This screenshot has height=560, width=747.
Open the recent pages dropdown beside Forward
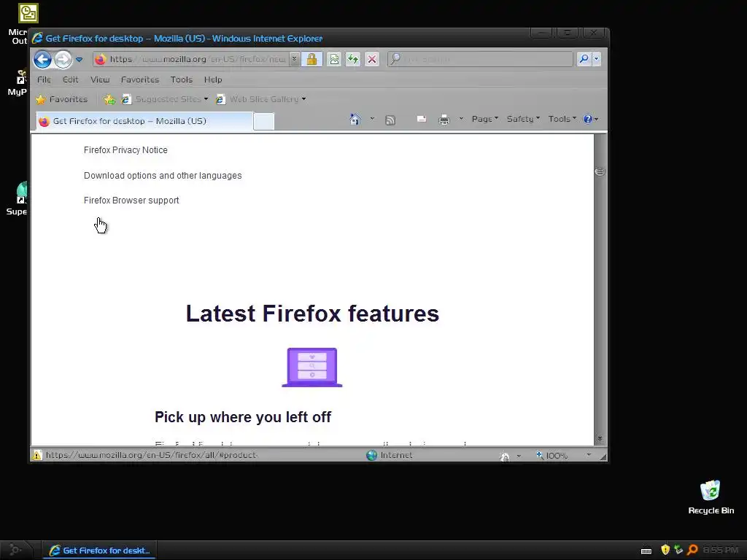click(x=79, y=60)
